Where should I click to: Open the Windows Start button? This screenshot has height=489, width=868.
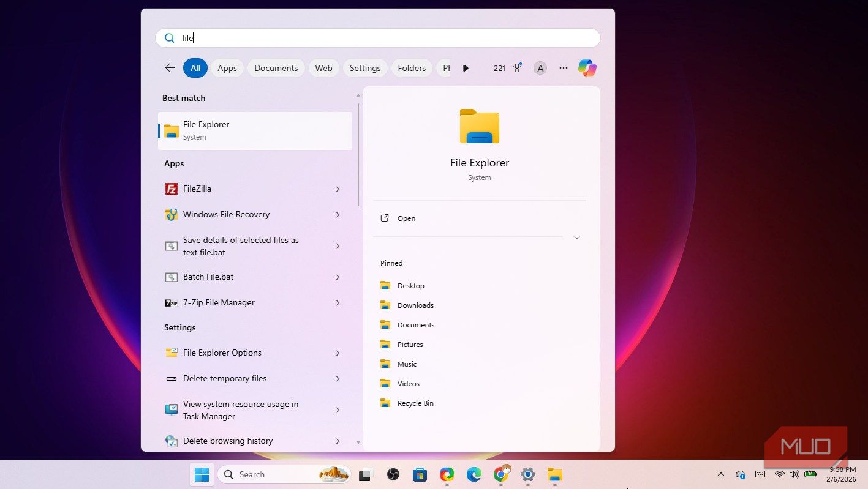[202, 474]
